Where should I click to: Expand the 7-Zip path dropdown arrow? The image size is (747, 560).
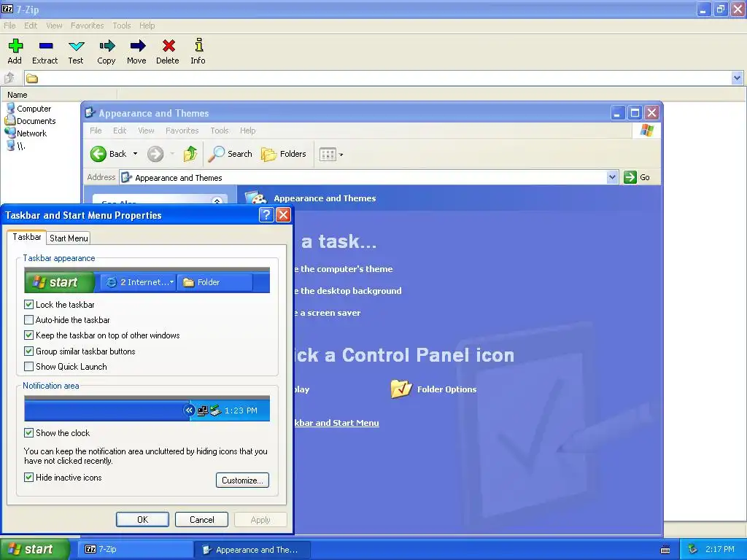point(737,77)
